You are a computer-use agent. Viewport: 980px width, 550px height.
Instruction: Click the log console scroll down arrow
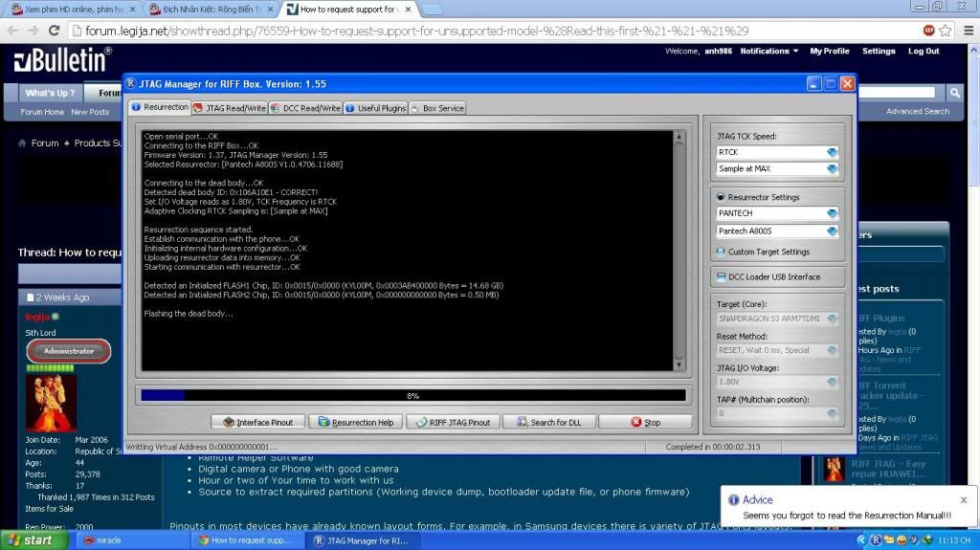click(679, 364)
